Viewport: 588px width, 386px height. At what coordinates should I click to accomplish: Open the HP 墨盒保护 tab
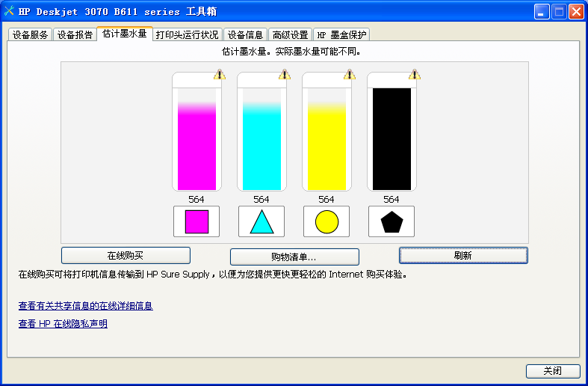click(x=341, y=35)
